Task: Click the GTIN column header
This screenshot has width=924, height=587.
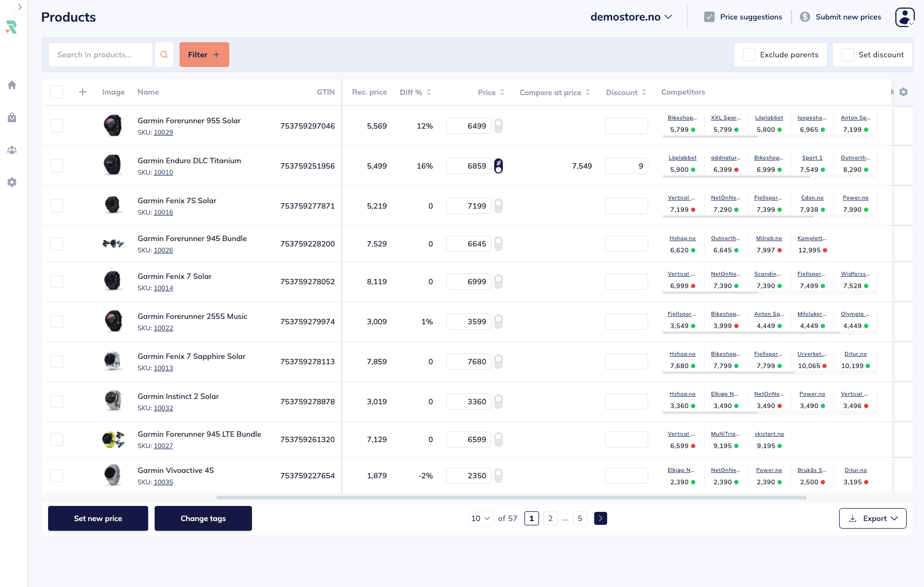Action: click(x=325, y=92)
